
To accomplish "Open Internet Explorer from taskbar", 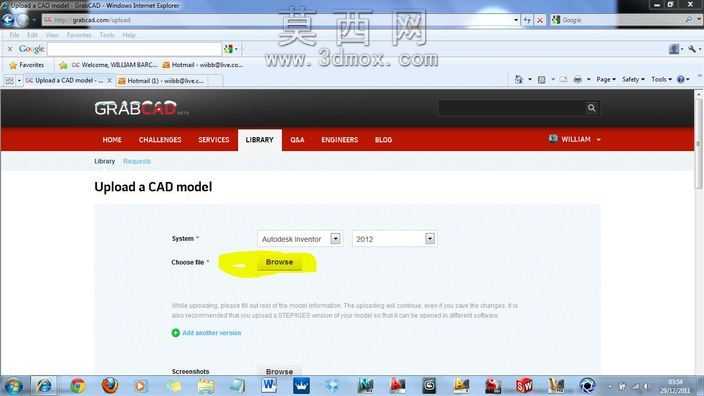I will pyautogui.click(x=44, y=386).
